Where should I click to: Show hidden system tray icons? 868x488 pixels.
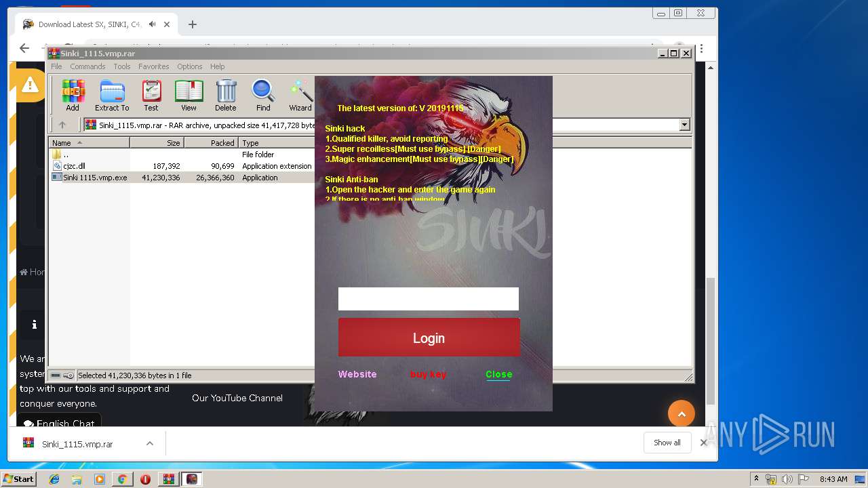pyautogui.click(x=756, y=479)
